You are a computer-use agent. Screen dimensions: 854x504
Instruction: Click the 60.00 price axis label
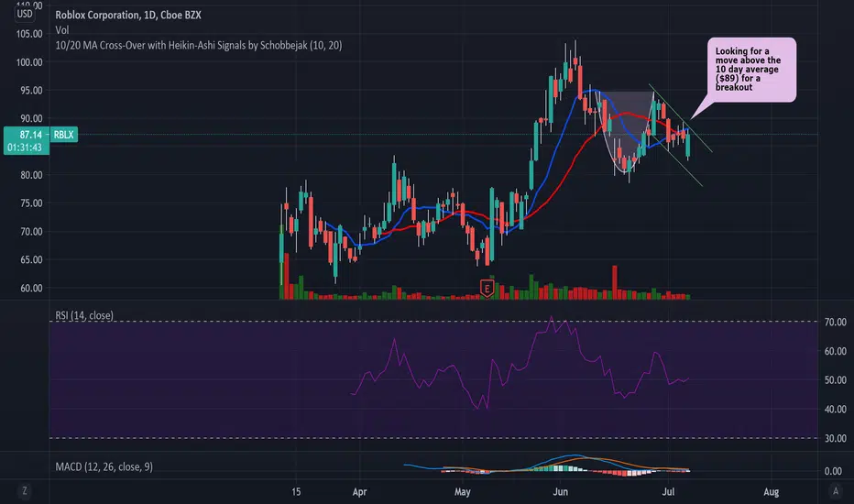tap(31, 288)
